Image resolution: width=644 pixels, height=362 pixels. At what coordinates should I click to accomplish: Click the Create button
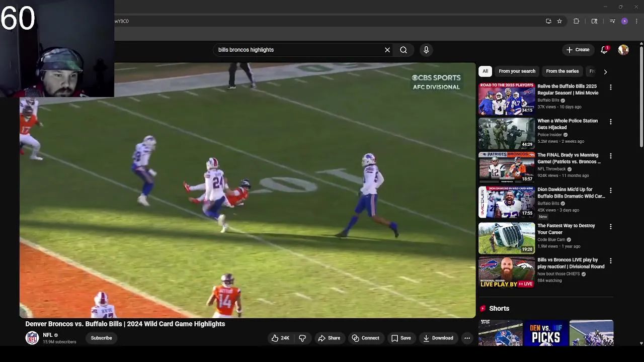pyautogui.click(x=578, y=50)
